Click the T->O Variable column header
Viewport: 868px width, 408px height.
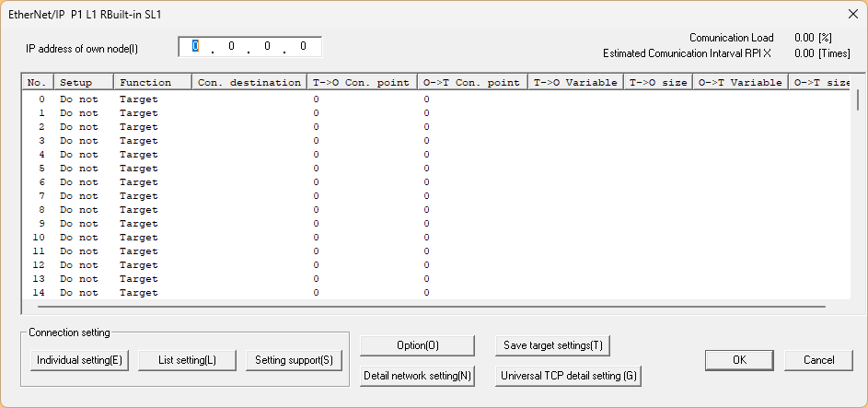576,82
